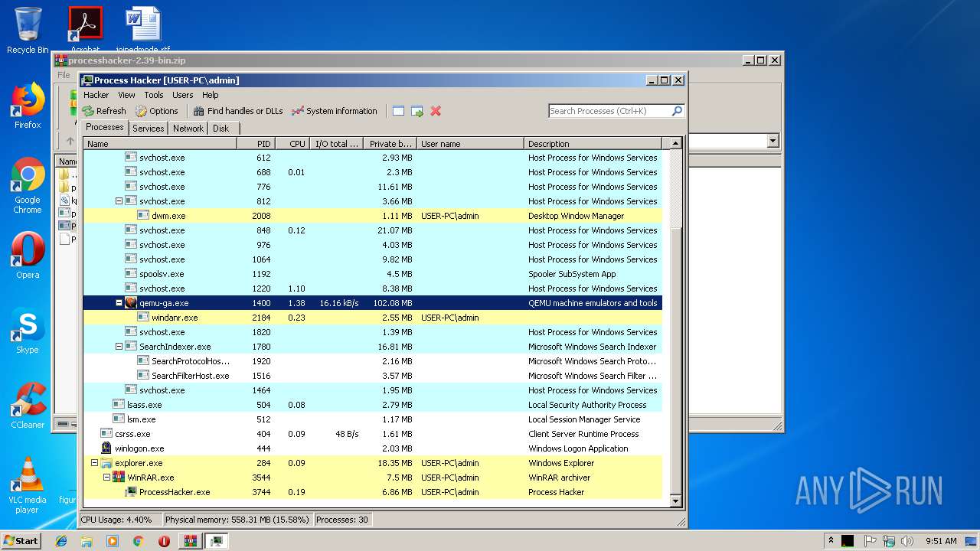Collapse the SearchIndexer.exe tree node
Image resolution: width=980 pixels, height=551 pixels.
point(119,347)
